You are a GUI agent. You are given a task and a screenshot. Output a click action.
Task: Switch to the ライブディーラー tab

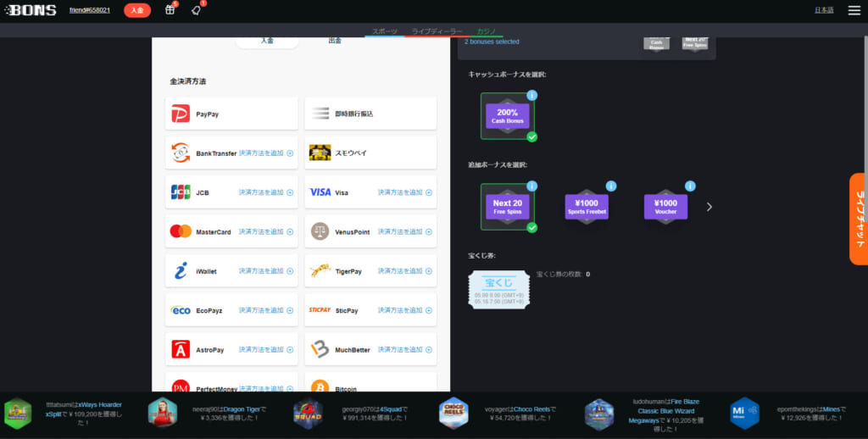point(437,31)
